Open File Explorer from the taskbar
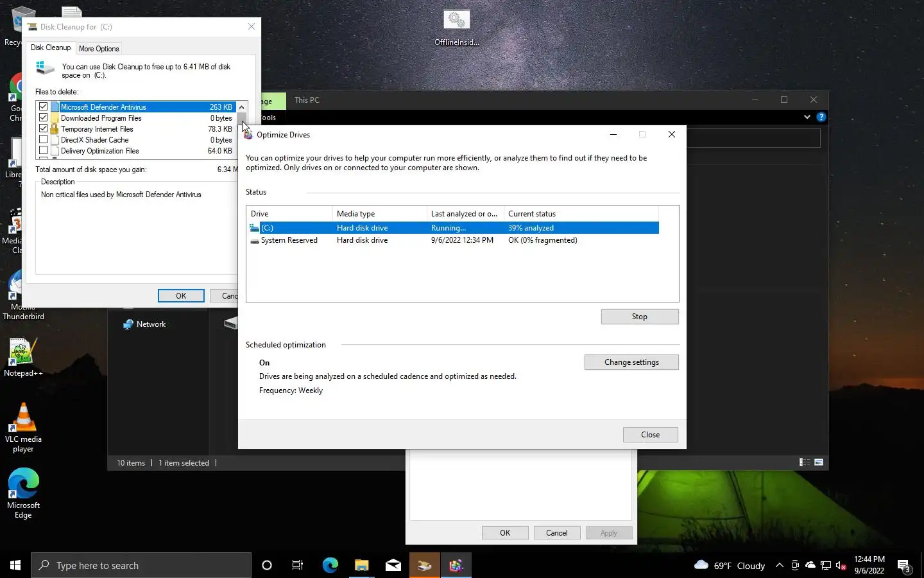This screenshot has height=578, width=924. [361, 565]
